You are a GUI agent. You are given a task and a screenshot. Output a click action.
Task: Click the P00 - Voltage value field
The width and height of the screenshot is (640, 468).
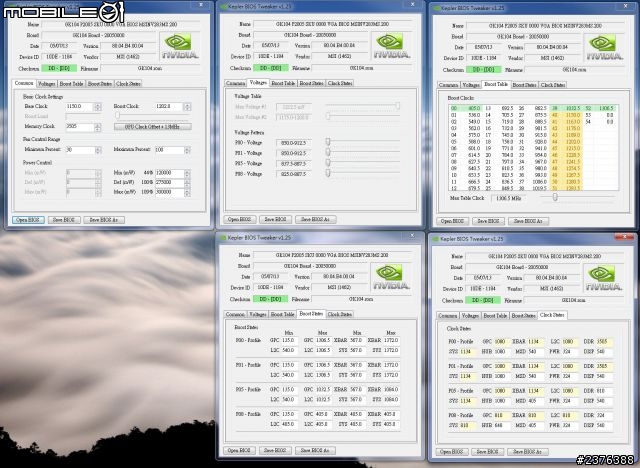293,143
